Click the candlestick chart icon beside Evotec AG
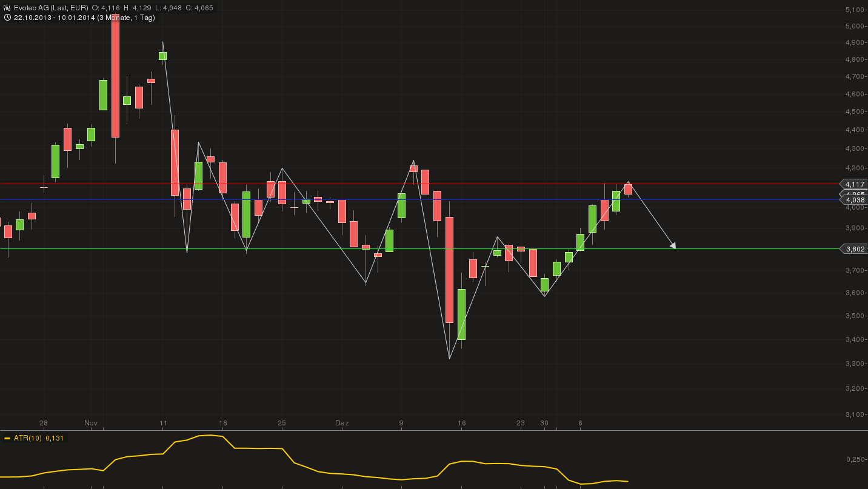Image resolution: width=868 pixels, height=489 pixels. [x=7, y=8]
